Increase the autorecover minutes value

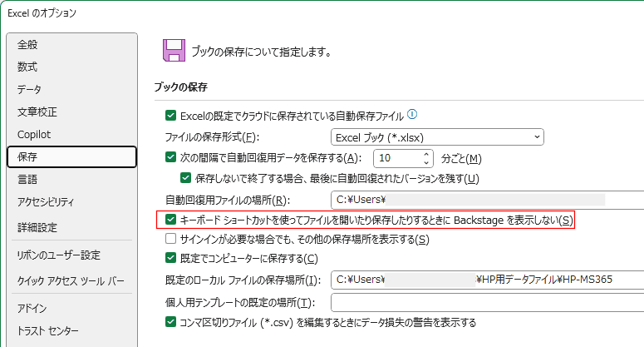click(427, 154)
